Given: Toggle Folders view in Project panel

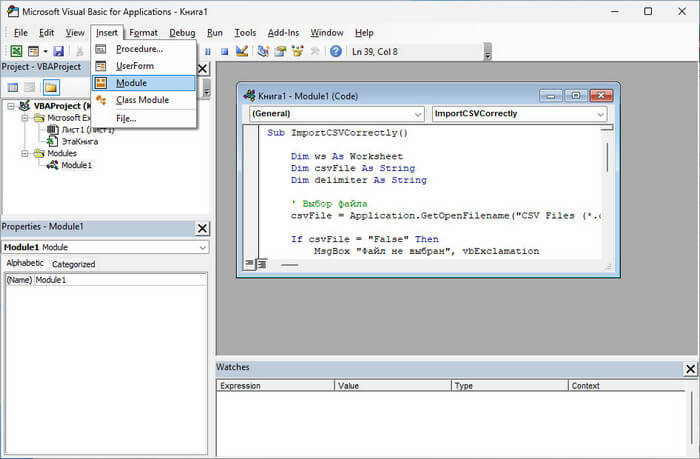Looking at the screenshot, I should 50,87.
